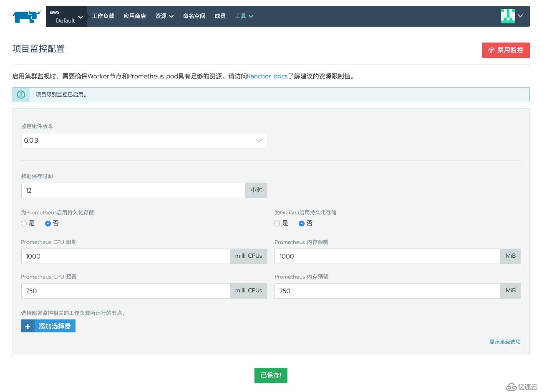Image resolution: width=544 pixels, height=392 pixels.
Task: Click the 数据保存时间 input field
Action: point(133,191)
